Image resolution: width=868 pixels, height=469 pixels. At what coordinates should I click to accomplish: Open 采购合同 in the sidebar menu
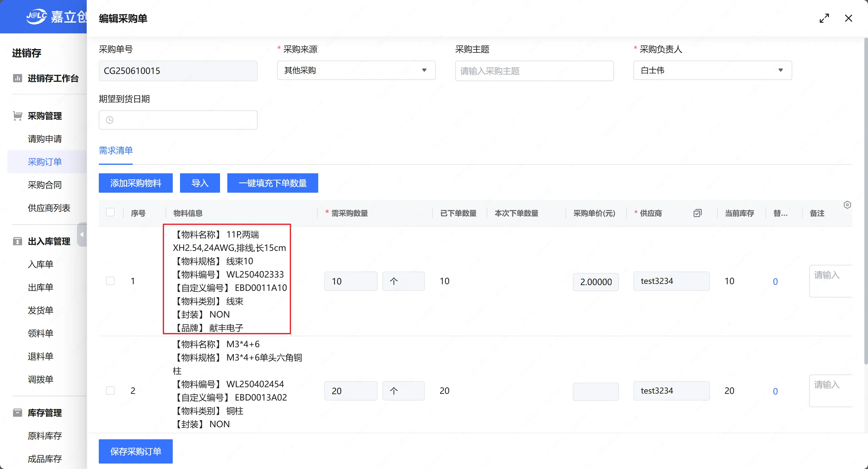pos(45,185)
